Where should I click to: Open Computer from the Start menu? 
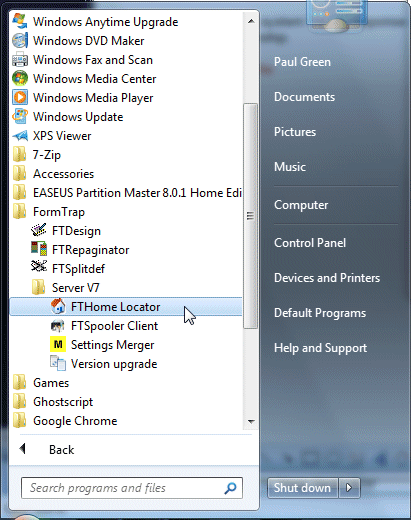[301, 205]
